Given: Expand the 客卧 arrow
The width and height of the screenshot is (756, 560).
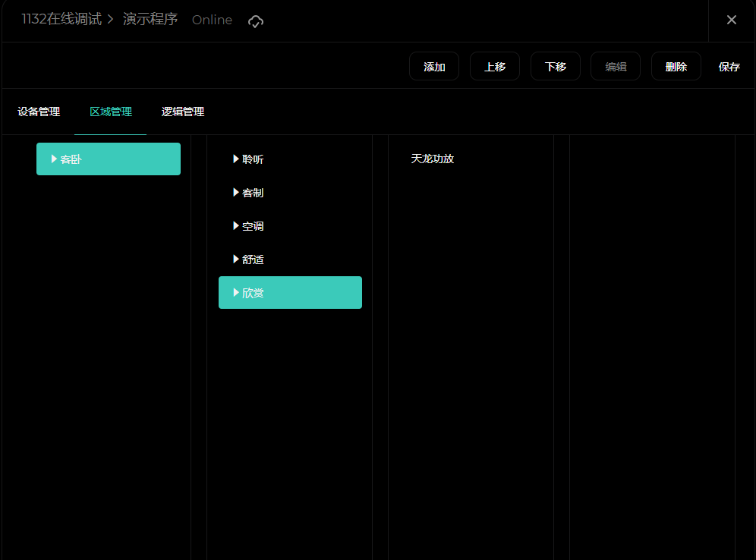Looking at the screenshot, I should [54, 159].
